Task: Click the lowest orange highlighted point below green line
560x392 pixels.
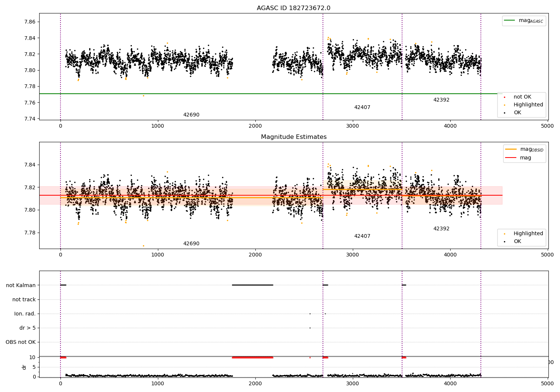Action: (143, 96)
